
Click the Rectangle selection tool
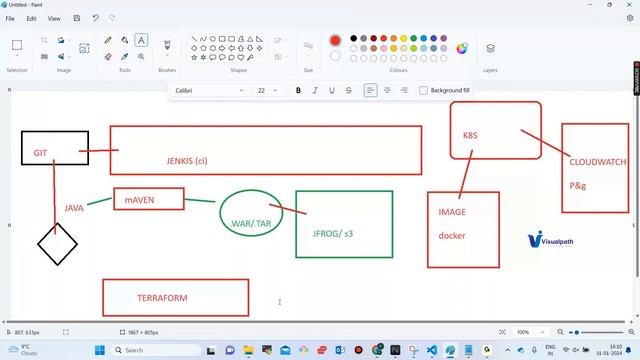pyautogui.click(x=17, y=44)
